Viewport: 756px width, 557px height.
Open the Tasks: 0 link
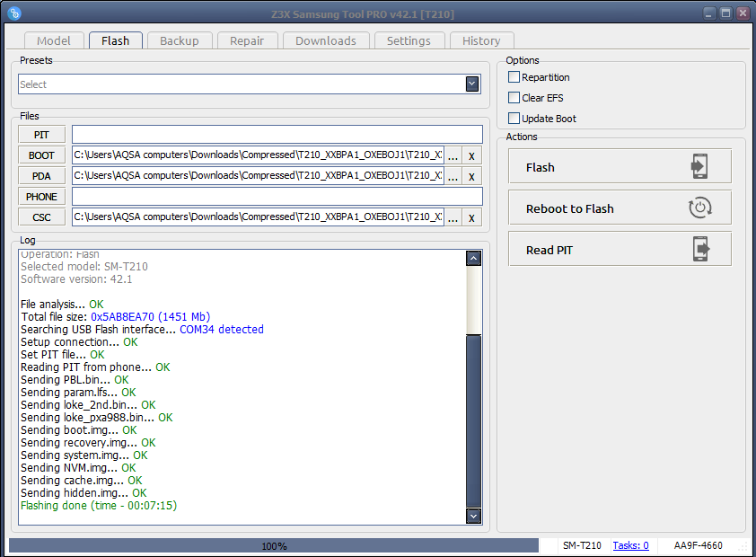(630, 545)
